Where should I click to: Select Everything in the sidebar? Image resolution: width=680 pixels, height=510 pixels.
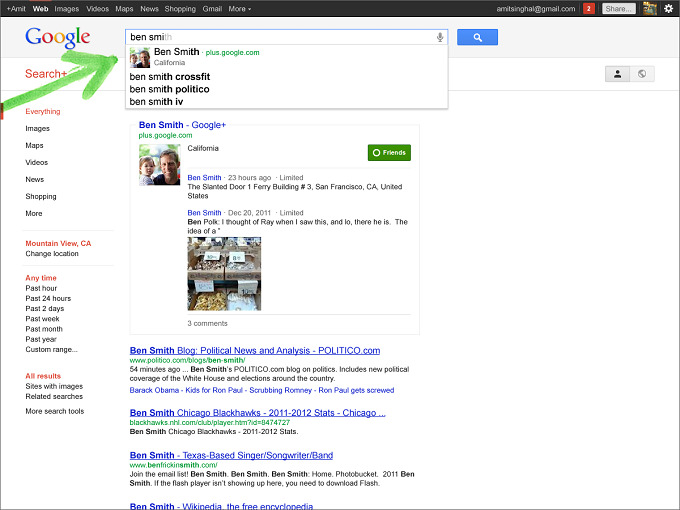42,111
